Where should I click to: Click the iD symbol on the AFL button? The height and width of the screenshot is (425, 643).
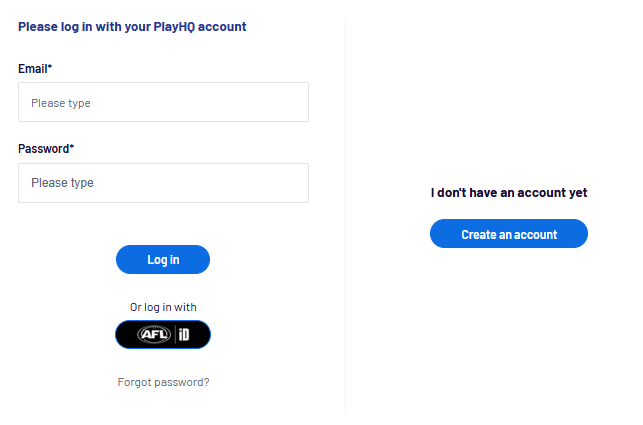183,335
